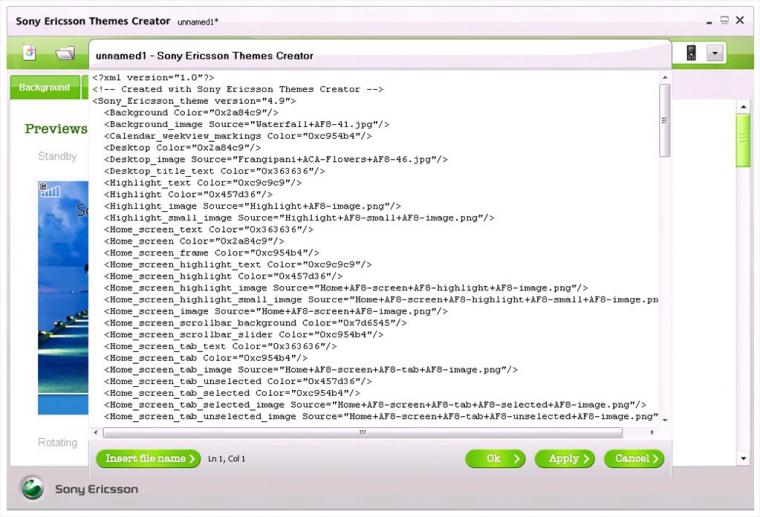
Task: Click the Apply button
Action: click(565, 458)
